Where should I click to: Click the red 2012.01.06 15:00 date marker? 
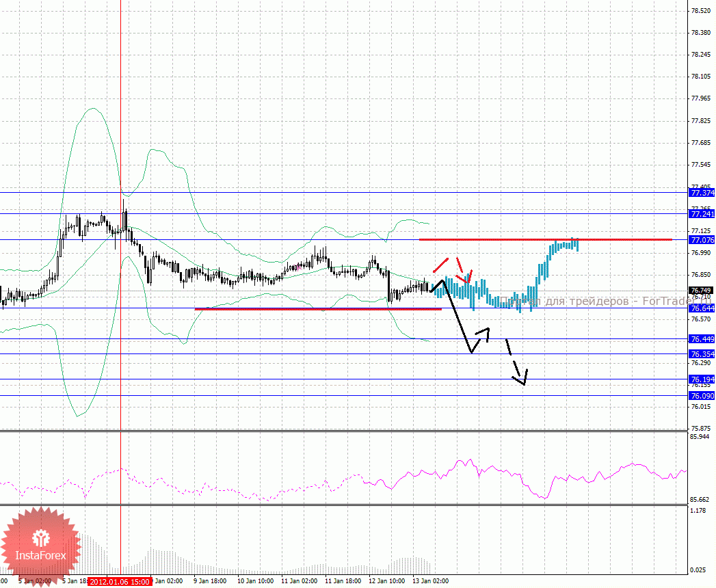(x=120, y=581)
